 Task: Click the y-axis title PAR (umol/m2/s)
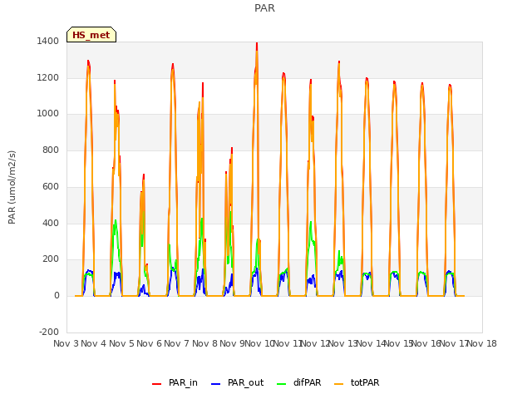point(12,187)
